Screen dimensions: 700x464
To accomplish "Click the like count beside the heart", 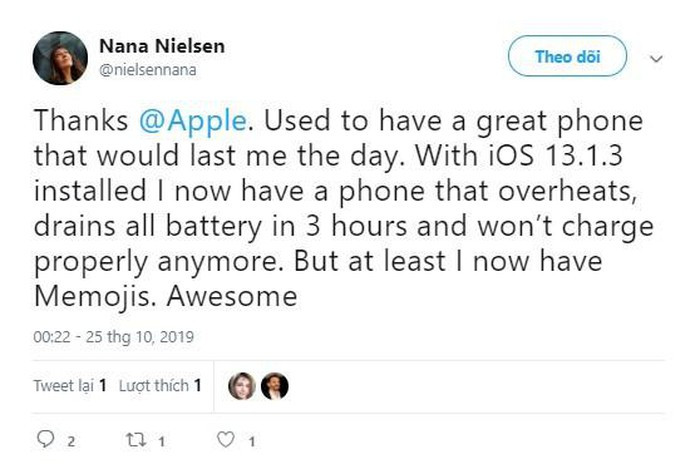I will pyautogui.click(x=252, y=440).
